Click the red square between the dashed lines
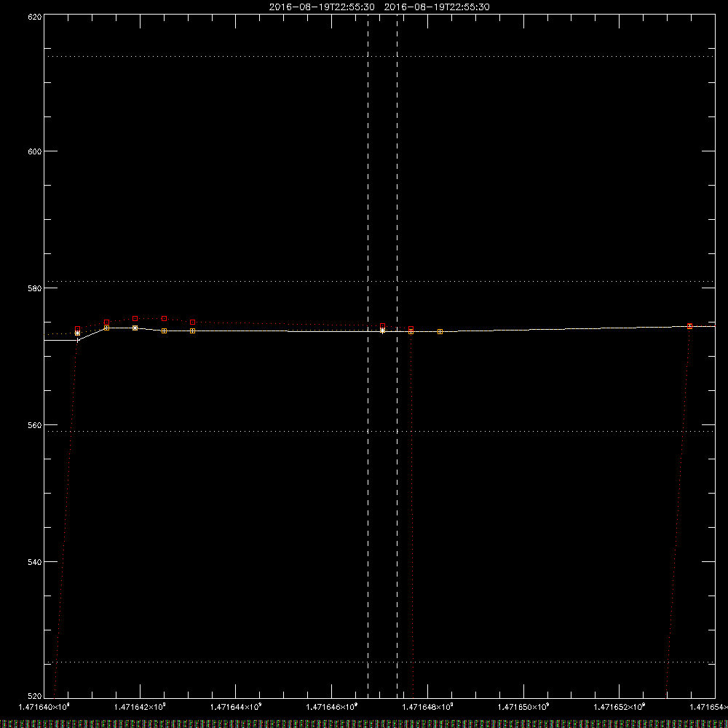The height and width of the screenshot is (728, 728). pos(383,326)
